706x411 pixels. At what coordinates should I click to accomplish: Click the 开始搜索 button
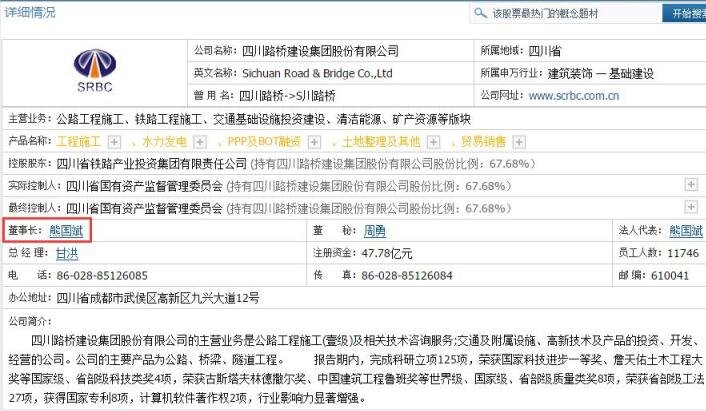tap(685, 14)
